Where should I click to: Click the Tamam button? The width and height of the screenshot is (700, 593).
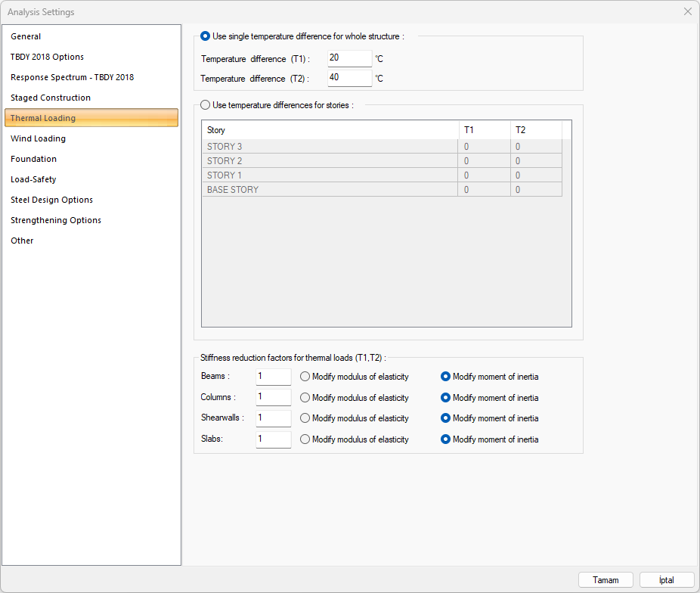pyautogui.click(x=606, y=580)
